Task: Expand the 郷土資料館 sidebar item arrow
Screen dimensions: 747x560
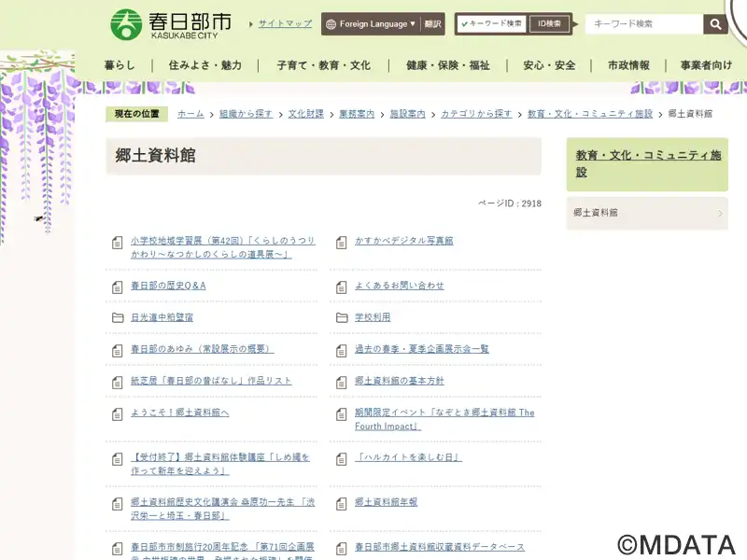Action: [x=720, y=214]
